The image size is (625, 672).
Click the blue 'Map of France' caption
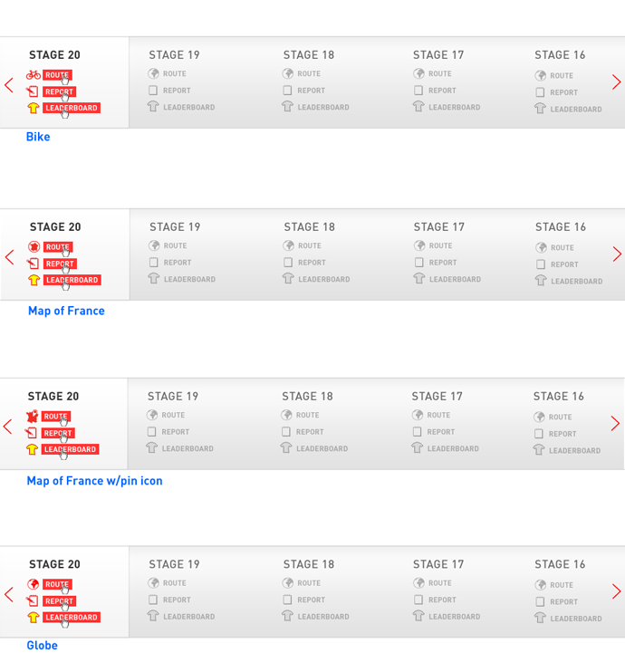pyautogui.click(x=66, y=311)
